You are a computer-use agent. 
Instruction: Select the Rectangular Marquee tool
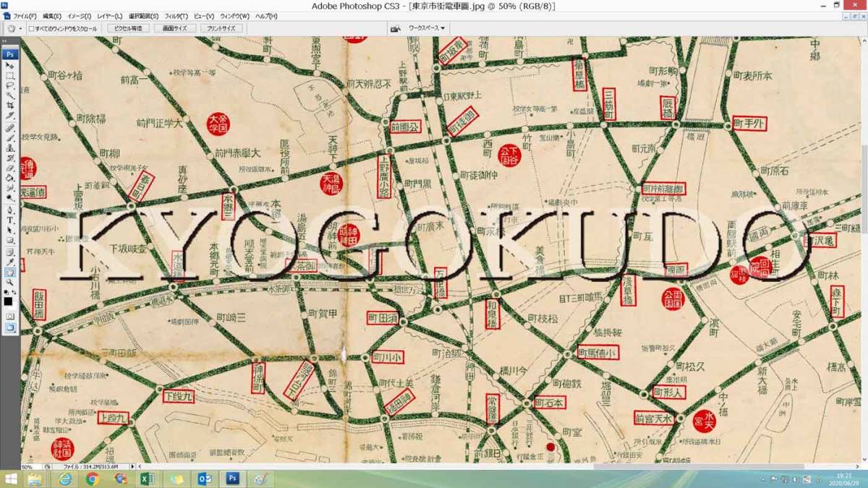tap(10, 75)
